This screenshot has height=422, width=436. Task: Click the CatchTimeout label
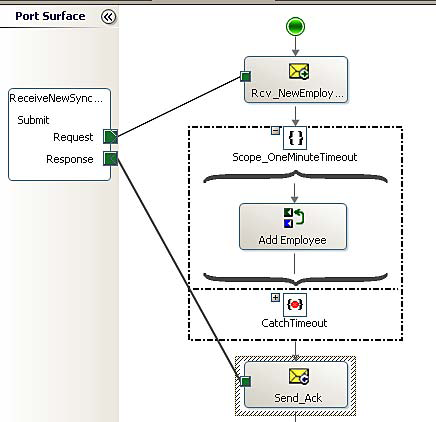click(x=294, y=323)
